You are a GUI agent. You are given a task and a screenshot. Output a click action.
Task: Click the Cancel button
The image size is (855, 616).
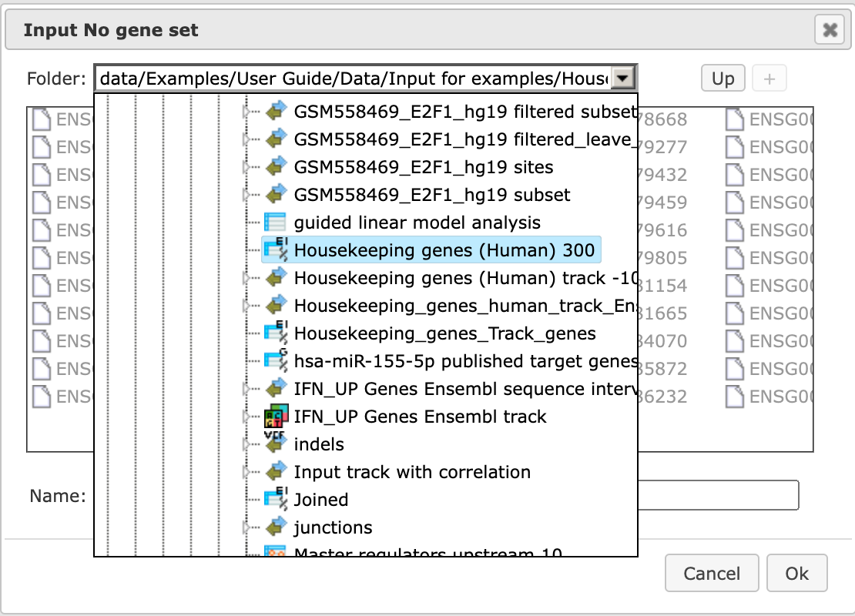(712, 573)
